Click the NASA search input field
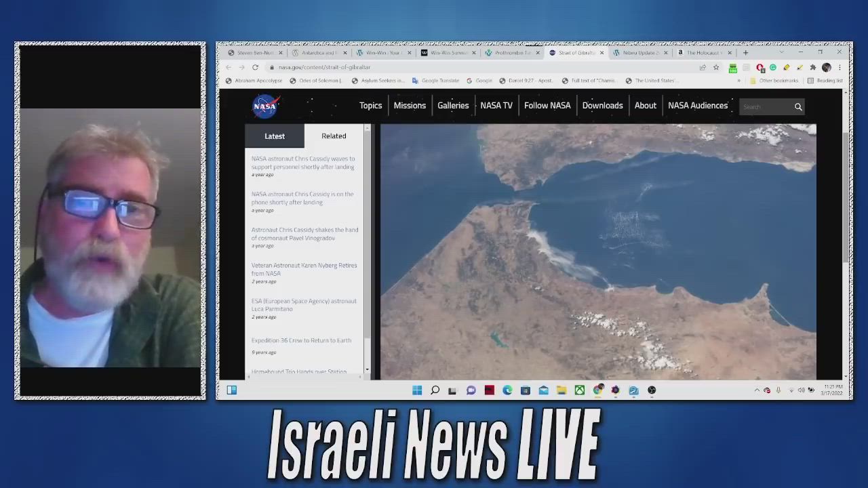The width and height of the screenshot is (868, 488). [x=765, y=107]
